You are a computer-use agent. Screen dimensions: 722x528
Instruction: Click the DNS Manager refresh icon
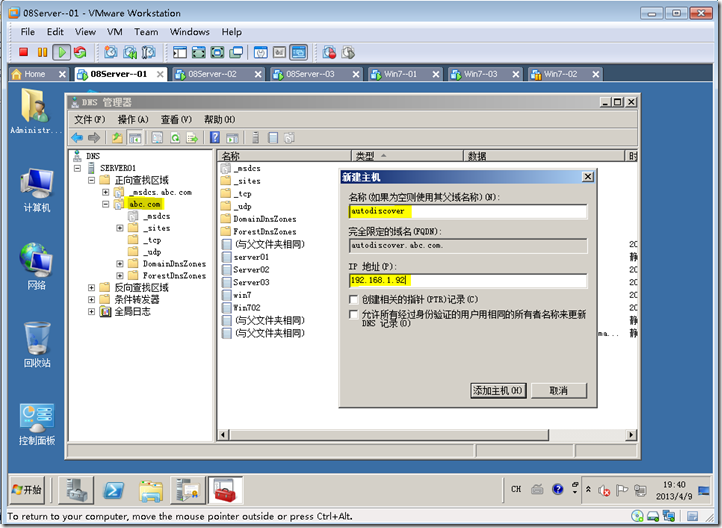click(175, 137)
